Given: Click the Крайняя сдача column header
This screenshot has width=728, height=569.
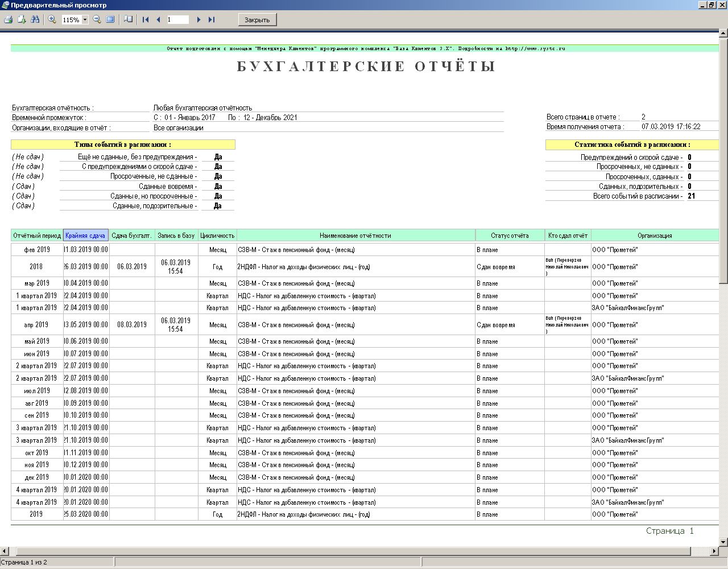Looking at the screenshot, I should coord(85,236).
